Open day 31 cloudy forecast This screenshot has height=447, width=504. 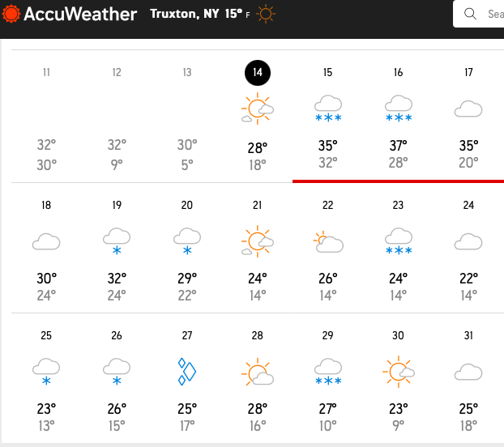[x=468, y=381]
